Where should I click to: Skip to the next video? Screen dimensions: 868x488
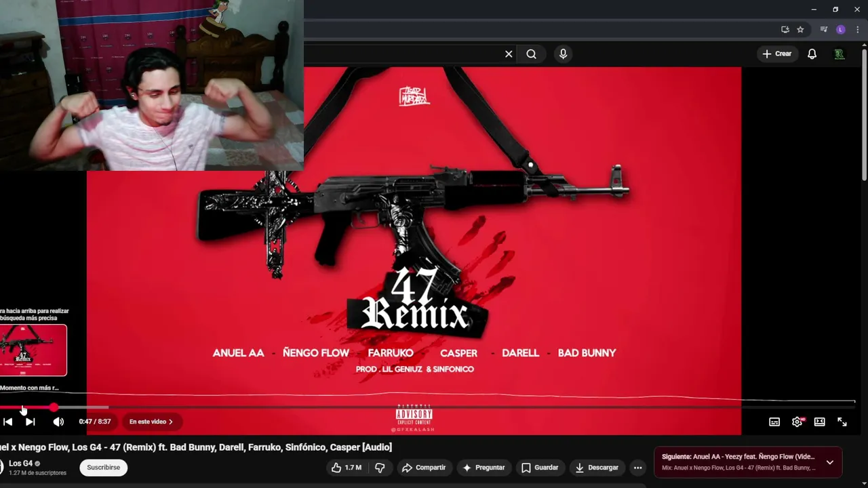click(30, 422)
